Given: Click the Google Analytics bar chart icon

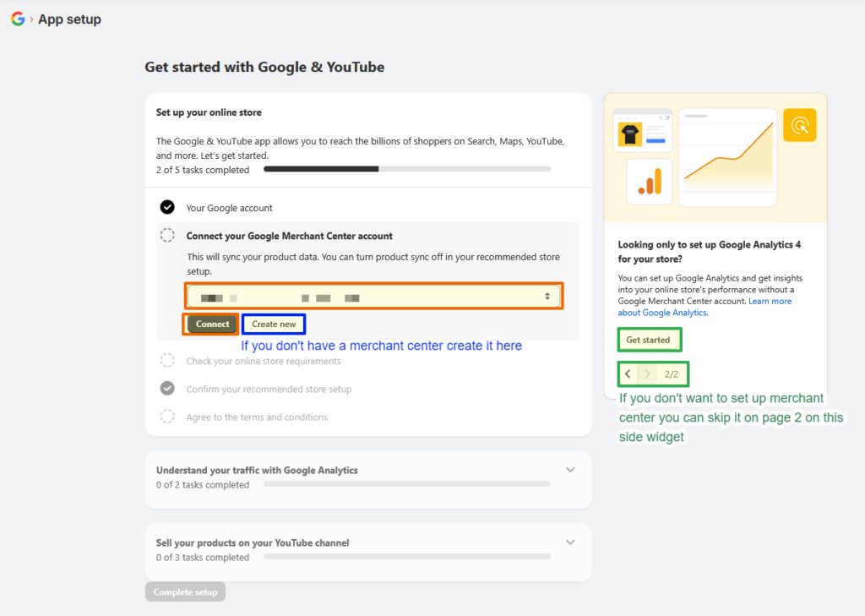Looking at the screenshot, I should tap(649, 182).
